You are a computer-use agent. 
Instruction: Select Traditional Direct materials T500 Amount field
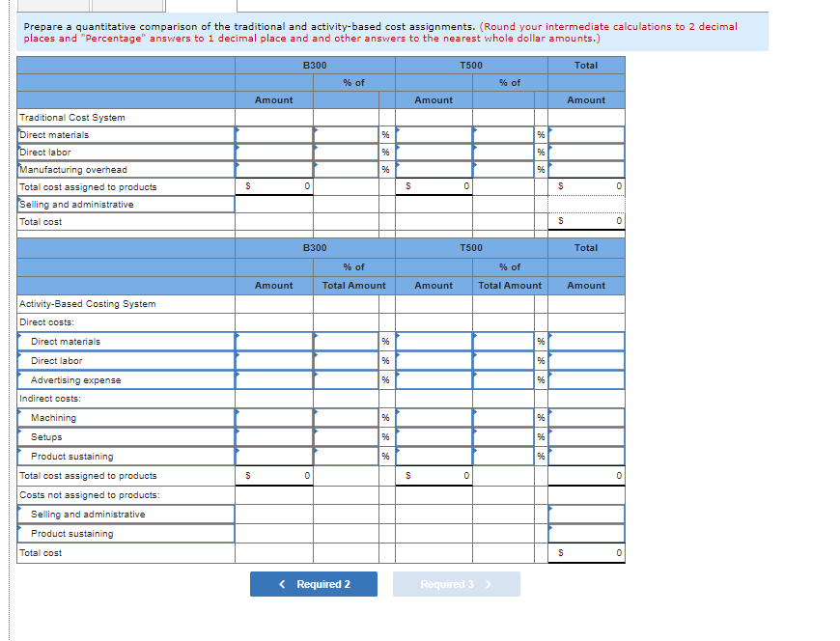[x=434, y=135]
